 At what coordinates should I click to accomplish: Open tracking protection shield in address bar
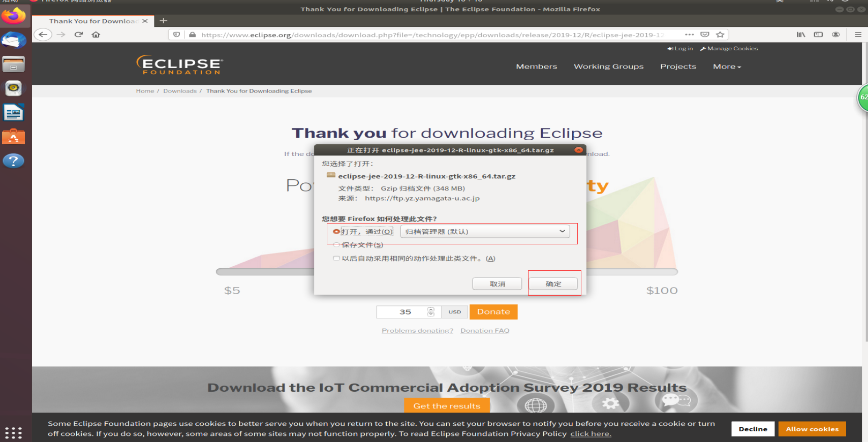(176, 35)
